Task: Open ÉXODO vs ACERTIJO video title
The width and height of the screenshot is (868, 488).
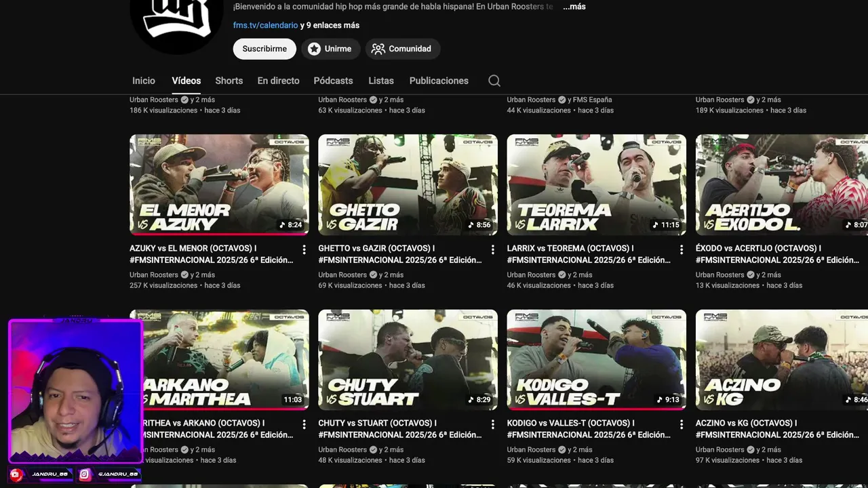Action: (x=777, y=254)
